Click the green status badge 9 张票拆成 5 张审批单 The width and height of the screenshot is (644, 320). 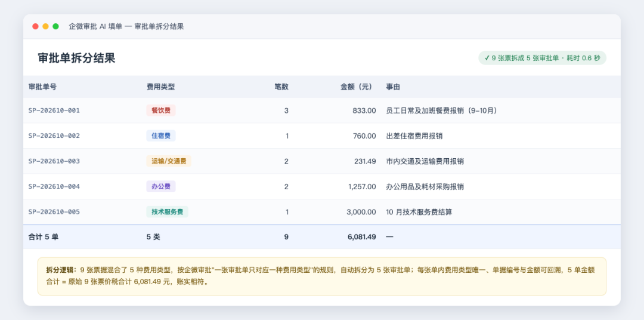(x=542, y=58)
